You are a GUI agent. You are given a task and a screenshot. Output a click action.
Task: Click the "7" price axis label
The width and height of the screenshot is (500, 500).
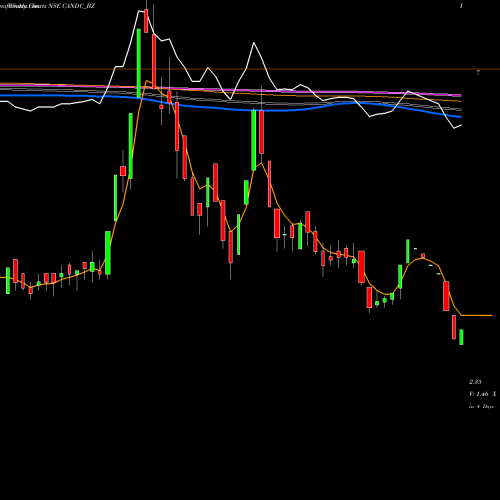click(478, 72)
